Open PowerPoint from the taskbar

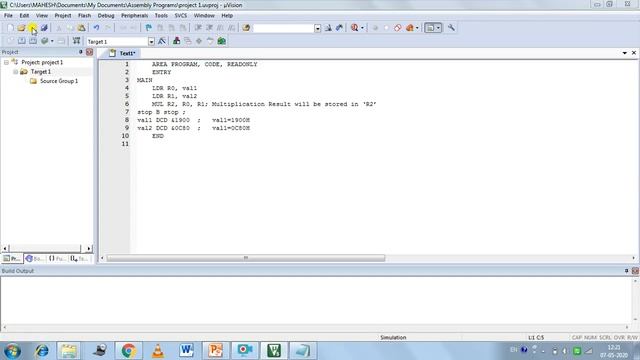[216, 351]
